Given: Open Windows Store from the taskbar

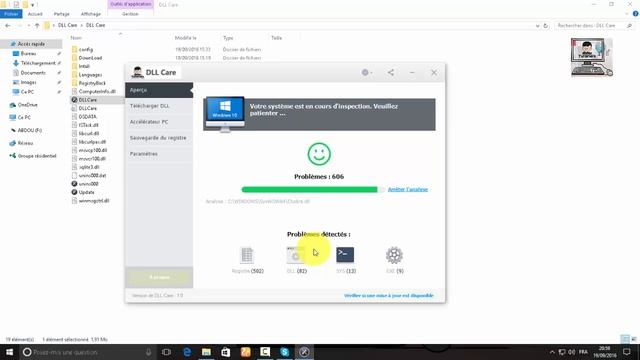Looking at the screenshot, I should [226, 352].
